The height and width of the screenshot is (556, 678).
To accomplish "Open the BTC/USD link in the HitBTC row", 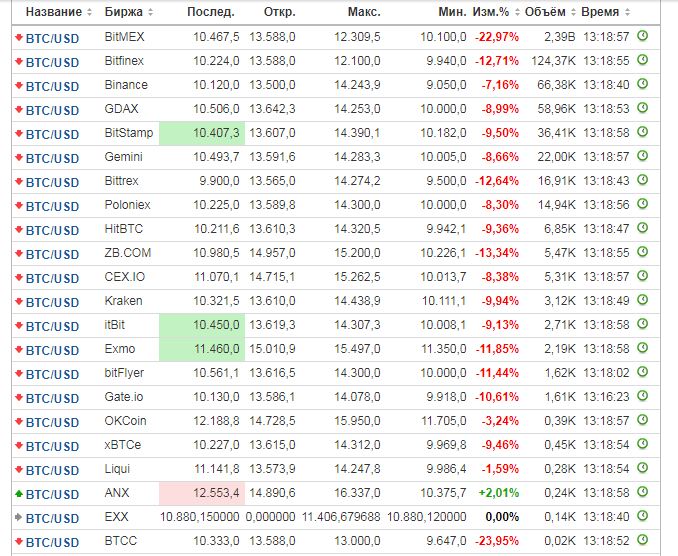I will point(52,229).
